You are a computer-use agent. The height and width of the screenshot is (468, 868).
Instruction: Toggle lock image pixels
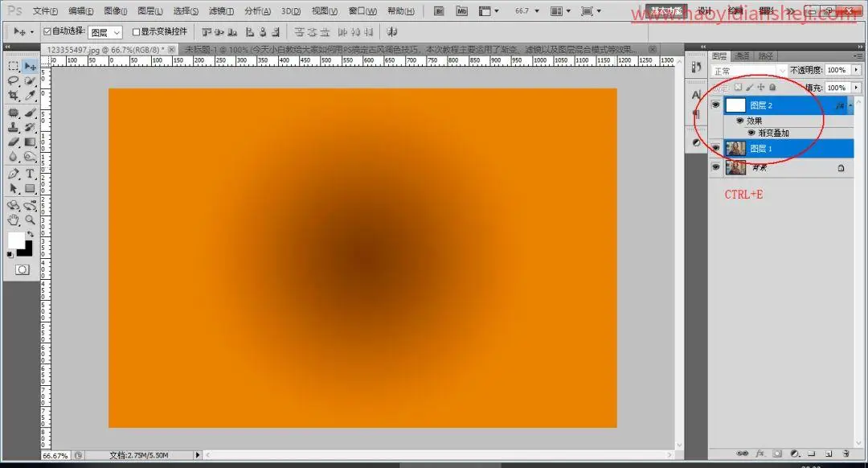tap(750, 87)
